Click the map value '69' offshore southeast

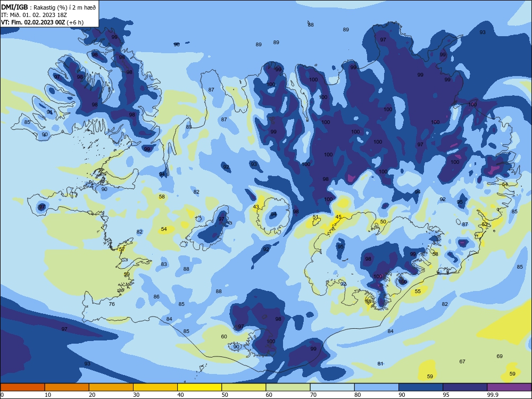500,356
